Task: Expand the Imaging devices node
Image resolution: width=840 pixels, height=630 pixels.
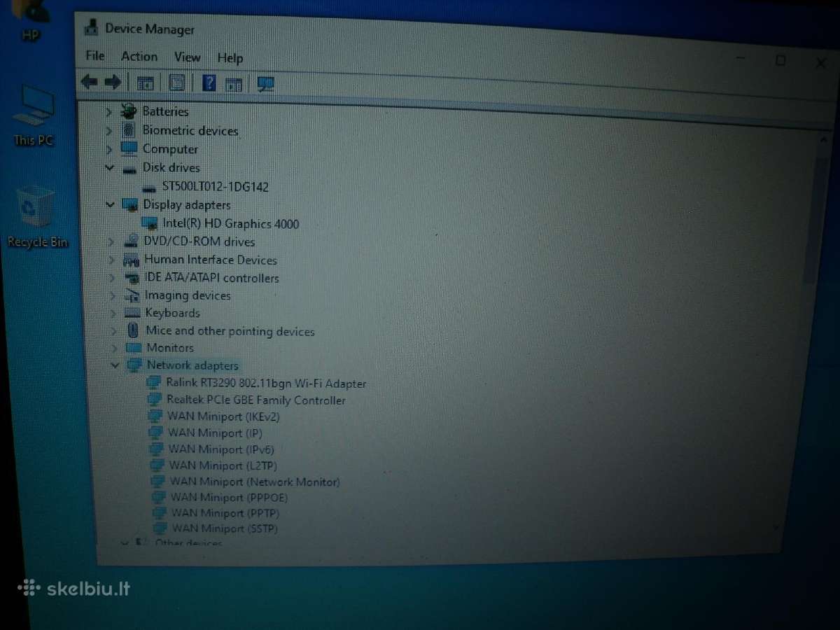Action: click(112, 295)
